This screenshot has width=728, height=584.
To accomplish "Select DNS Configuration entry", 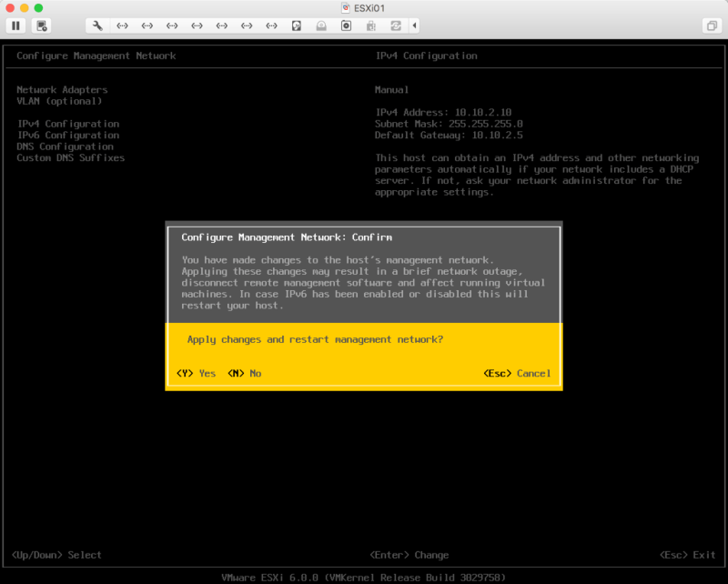I will (65, 146).
